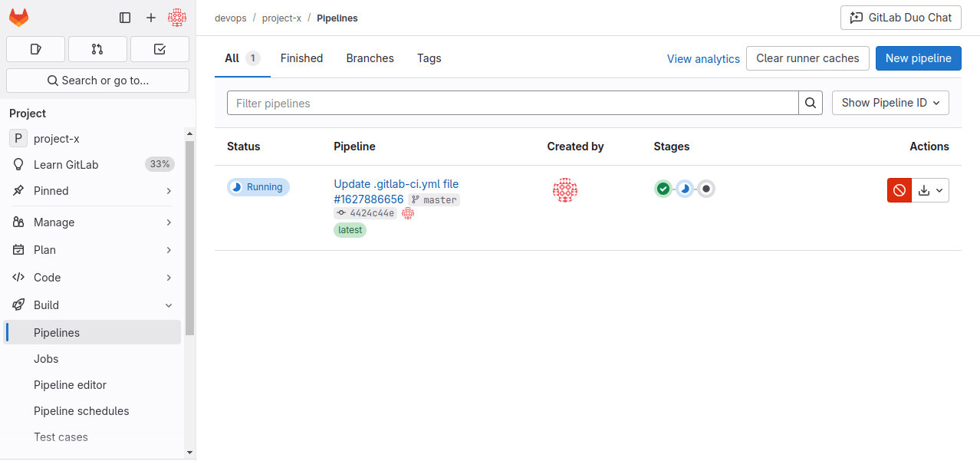Open creator avatar in Created by column
Screen dimensions: 980x461
pyautogui.click(x=565, y=190)
